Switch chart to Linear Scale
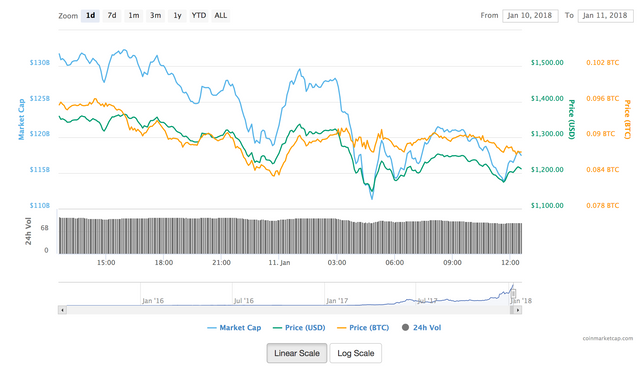 pyautogui.click(x=297, y=353)
